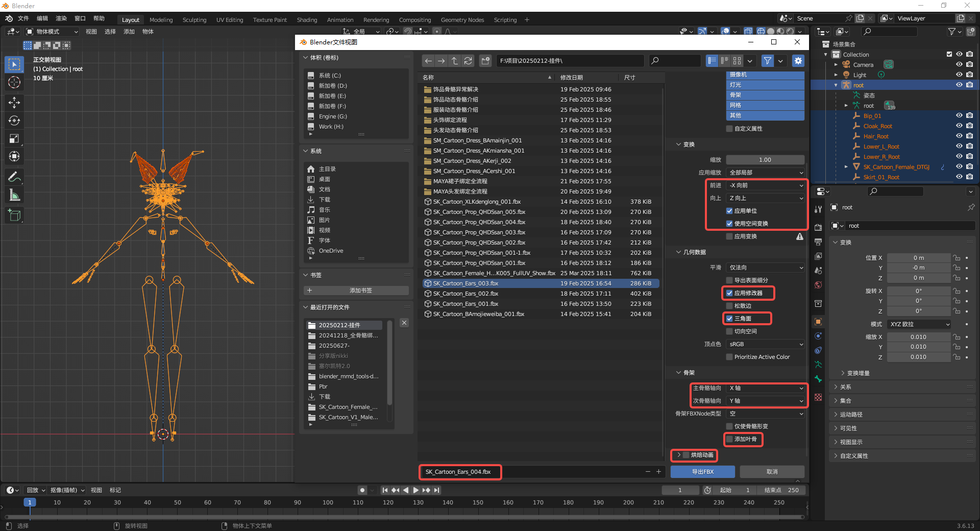Open the 主骨骼轴向 dropdown

(x=765, y=388)
